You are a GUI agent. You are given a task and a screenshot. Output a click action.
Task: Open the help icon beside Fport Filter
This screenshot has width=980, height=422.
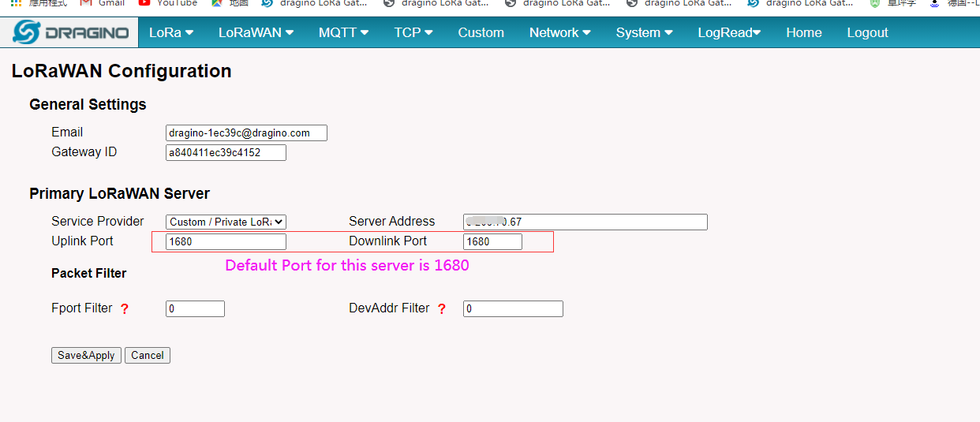click(125, 309)
